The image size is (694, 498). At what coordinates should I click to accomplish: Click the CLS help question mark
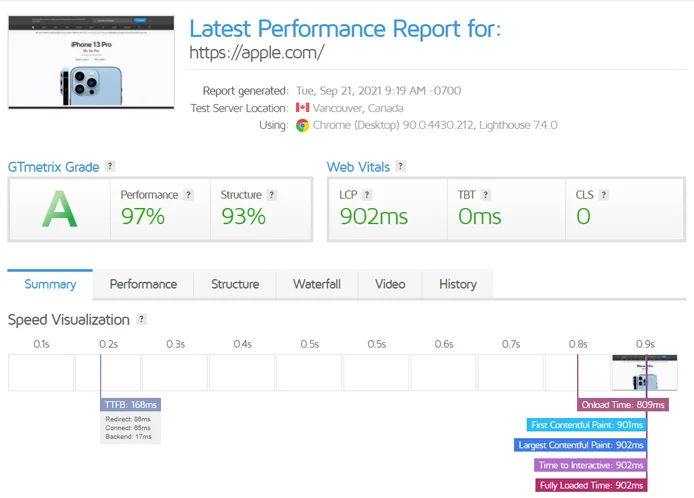604,195
